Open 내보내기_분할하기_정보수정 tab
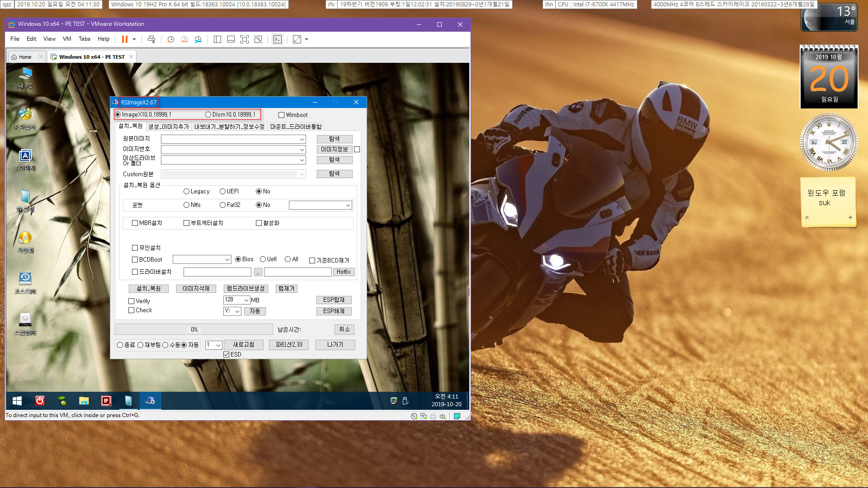Viewport: 868px width, 488px height. click(229, 127)
